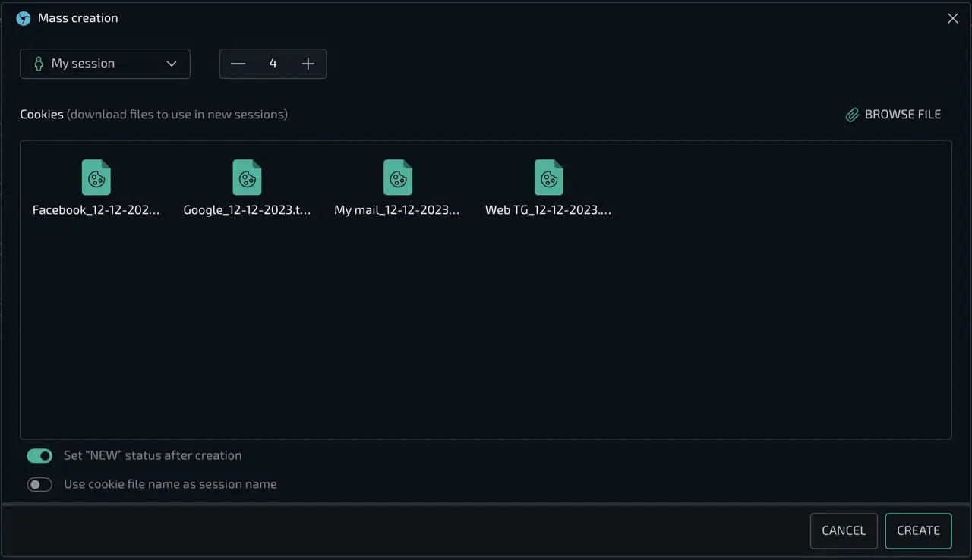Choose the Web TG cookie file icon

pos(548,178)
